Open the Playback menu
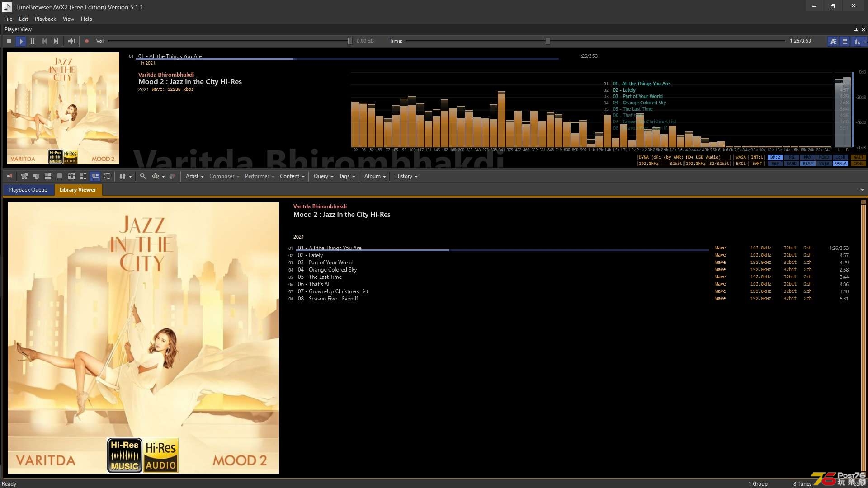 coord(45,19)
